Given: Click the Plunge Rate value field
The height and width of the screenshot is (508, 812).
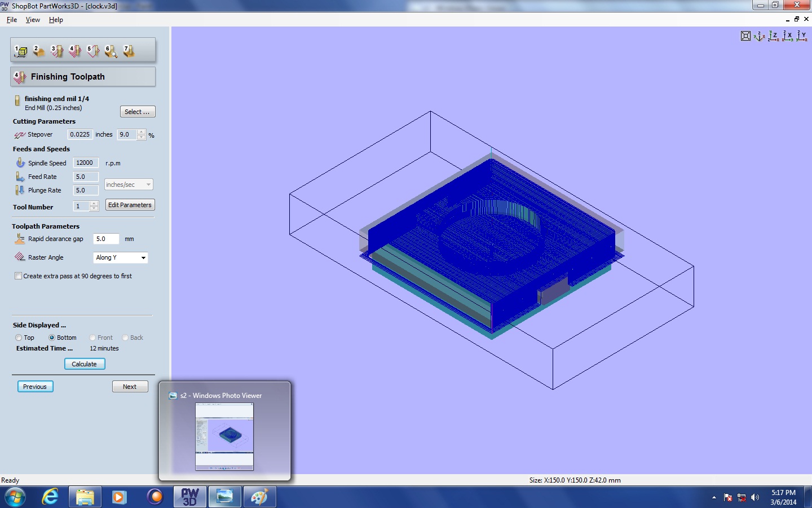Looking at the screenshot, I should [86, 190].
